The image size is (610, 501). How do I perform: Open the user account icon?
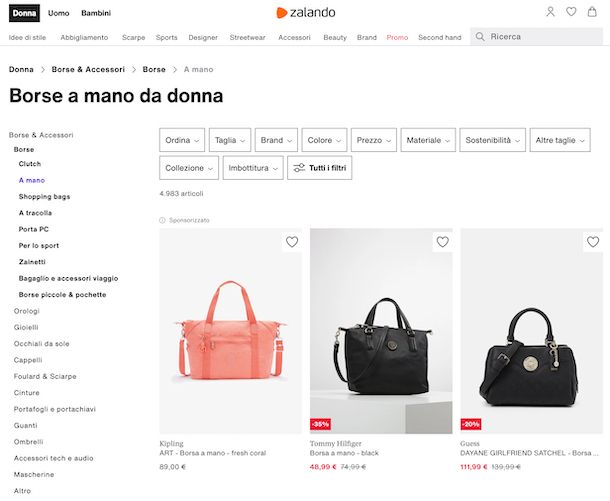(550, 12)
